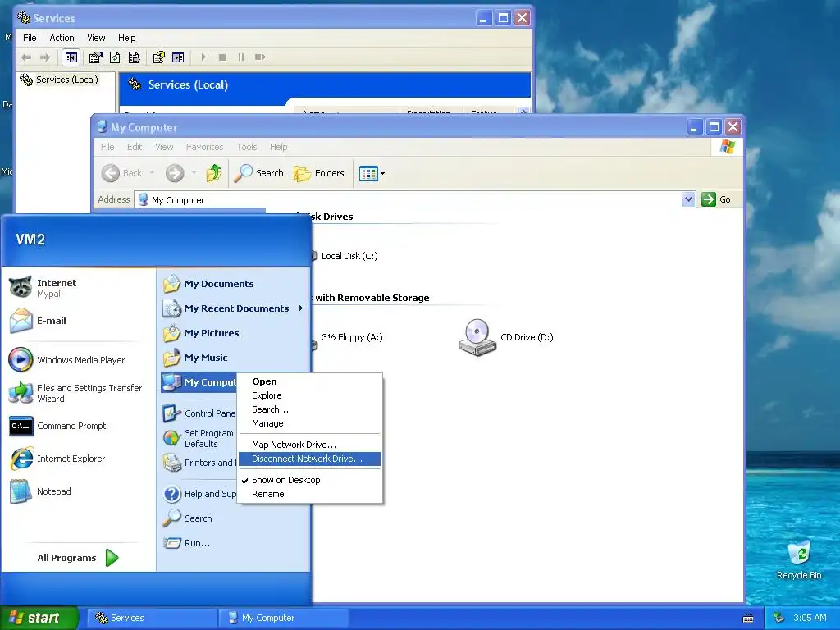
Task: Expand All Programs list
Action: 78,558
